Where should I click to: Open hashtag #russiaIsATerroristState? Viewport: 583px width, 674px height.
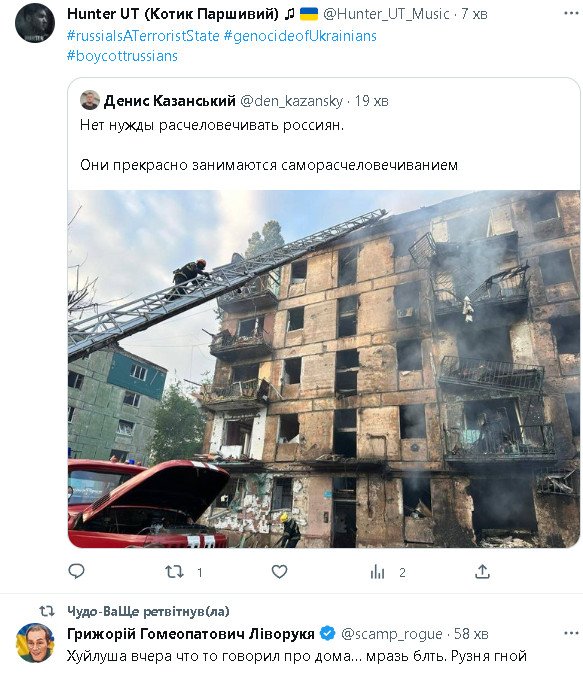pos(143,36)
